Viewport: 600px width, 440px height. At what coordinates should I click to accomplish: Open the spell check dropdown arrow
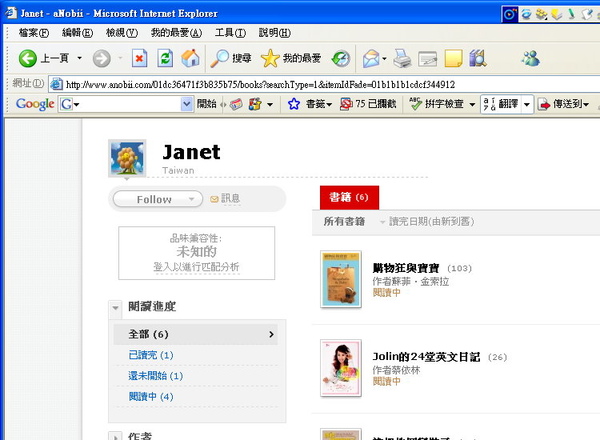(472, 104)
